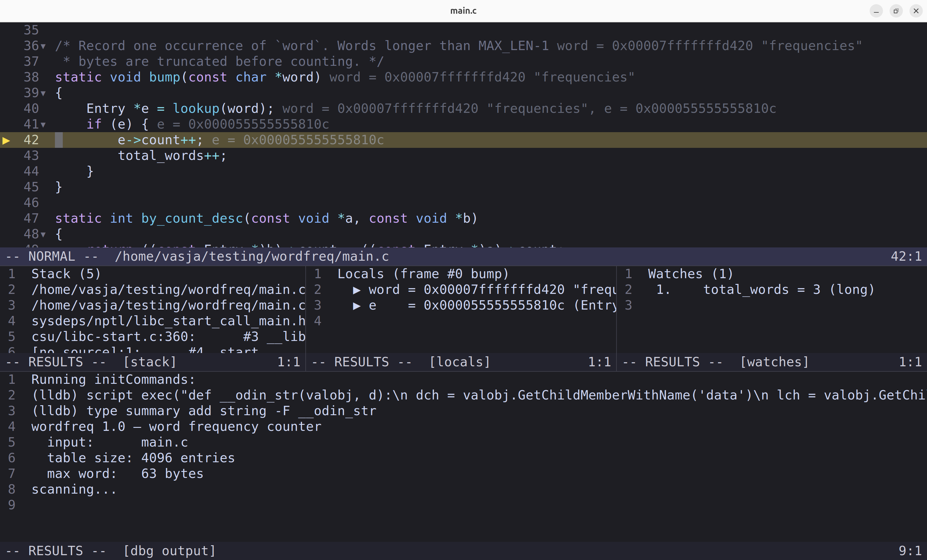Image resolution: width=927 pixels, height=560 pixels.
Task: Collapse the fold arrow on line 39
Action: 43,94
